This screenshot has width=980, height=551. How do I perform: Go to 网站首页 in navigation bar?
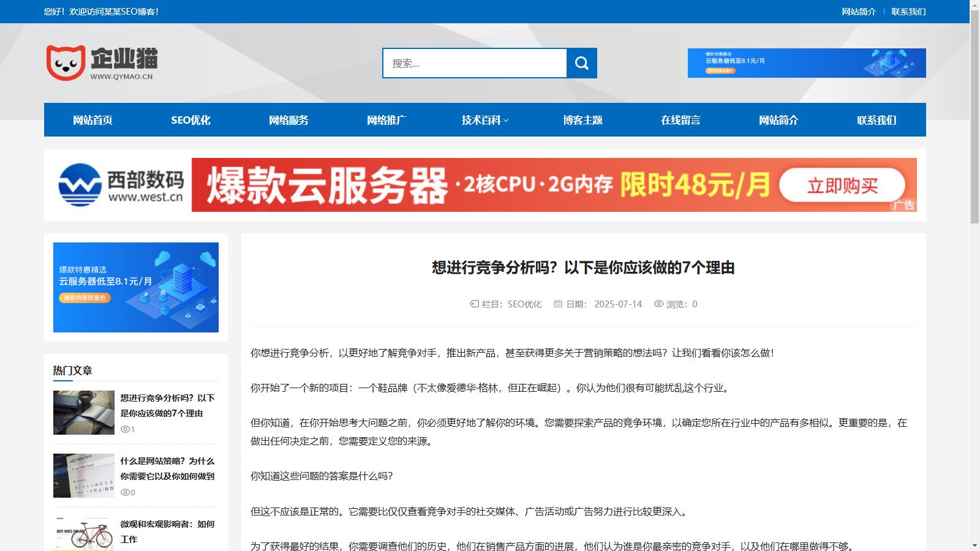93,120
